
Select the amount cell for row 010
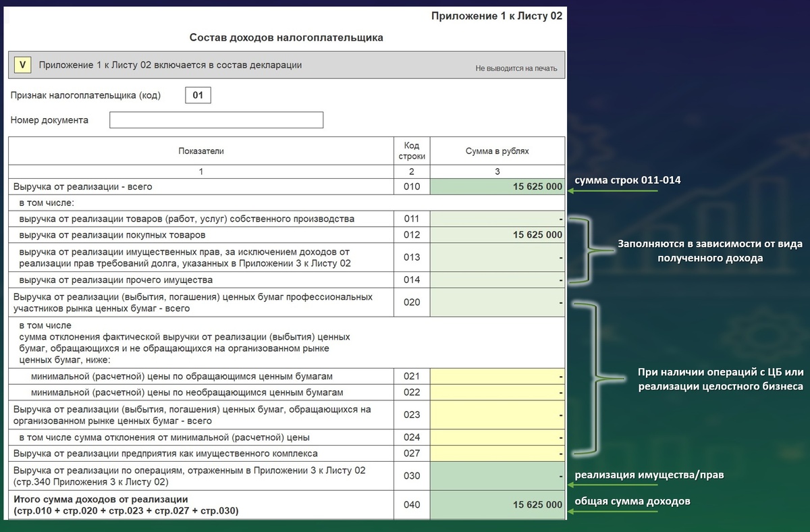(497, 187)
